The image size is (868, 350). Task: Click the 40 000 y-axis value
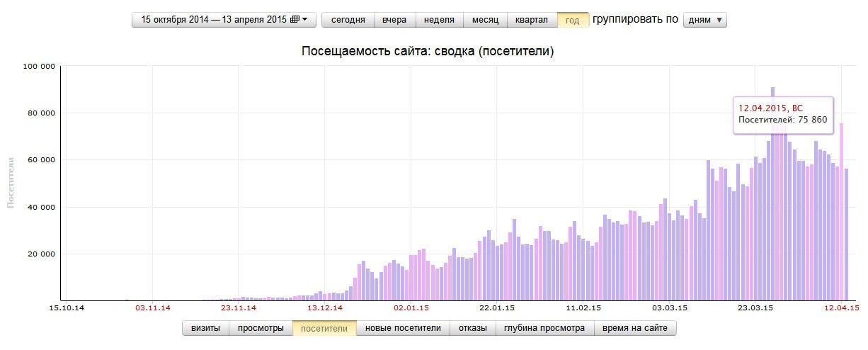[x=42, y=208]
